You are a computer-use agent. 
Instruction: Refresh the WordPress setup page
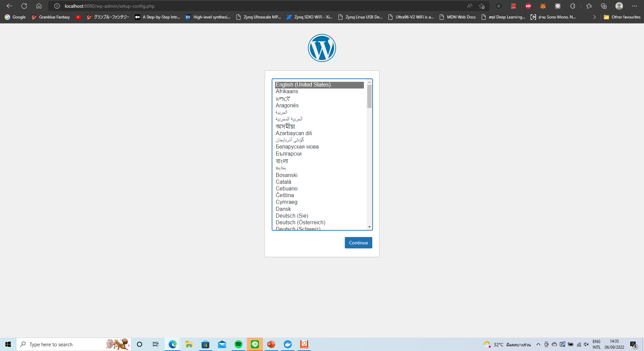[x=24, y=6]
